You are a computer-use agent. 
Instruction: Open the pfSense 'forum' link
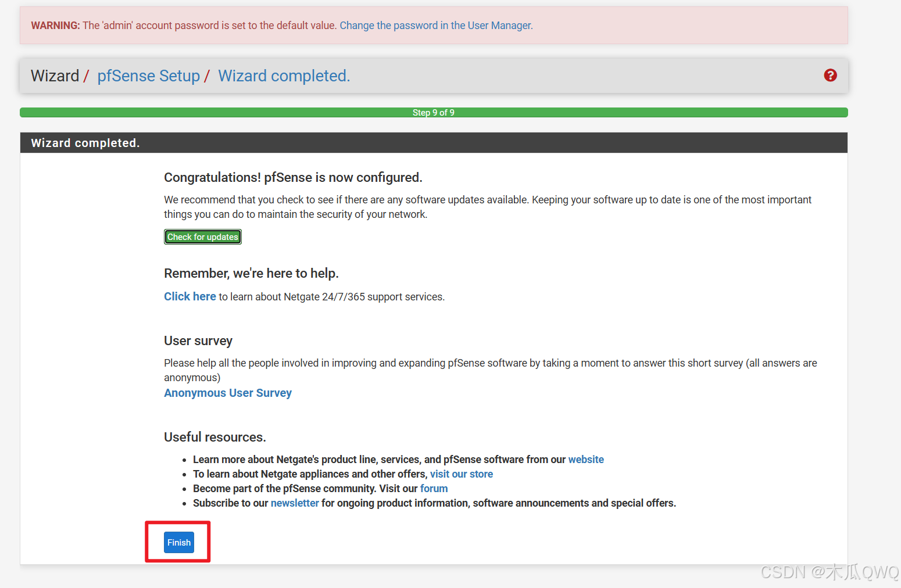[434, 489]
